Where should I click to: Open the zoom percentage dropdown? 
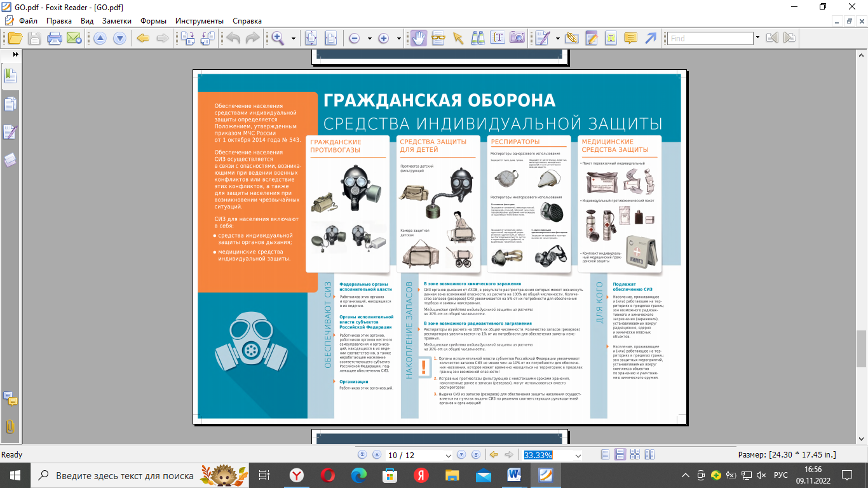click(578, 456)
